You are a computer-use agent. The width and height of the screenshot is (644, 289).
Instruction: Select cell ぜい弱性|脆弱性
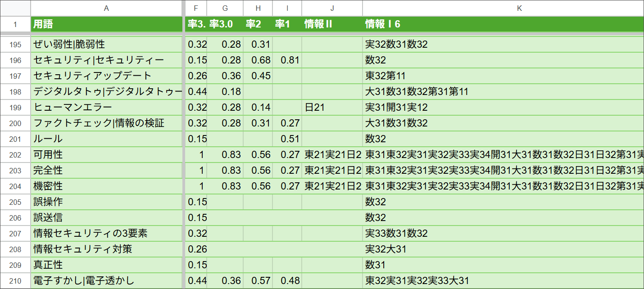[x=107, y=44]
